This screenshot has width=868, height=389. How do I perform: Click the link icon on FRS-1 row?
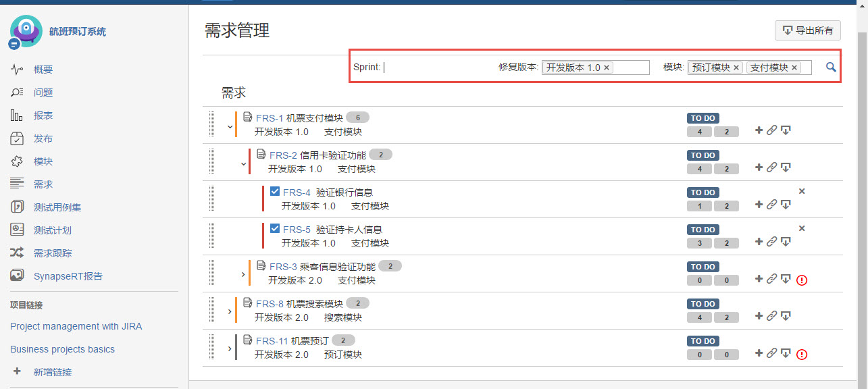click(x=771, y=130)
